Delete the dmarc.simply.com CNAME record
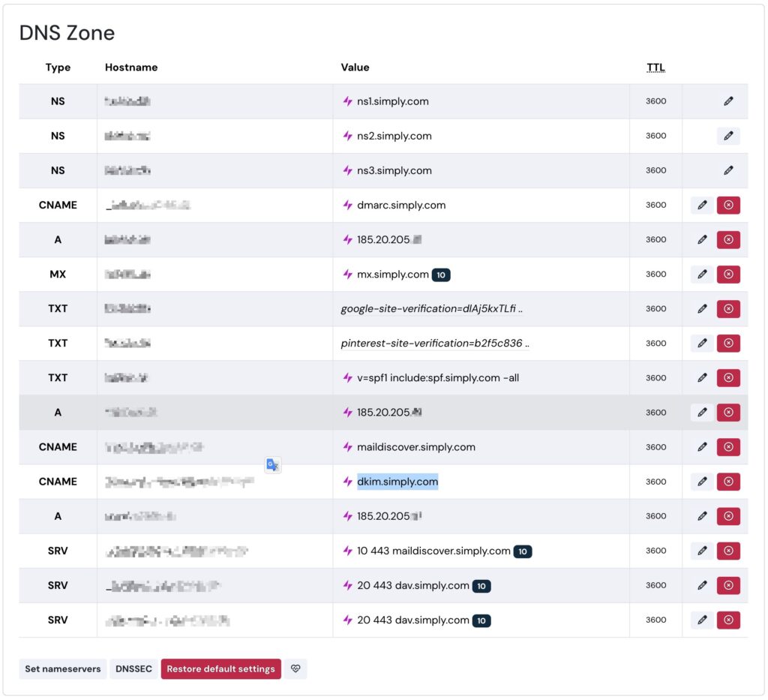The height and width of the screenshot is (700, 768). coord(728,205)
